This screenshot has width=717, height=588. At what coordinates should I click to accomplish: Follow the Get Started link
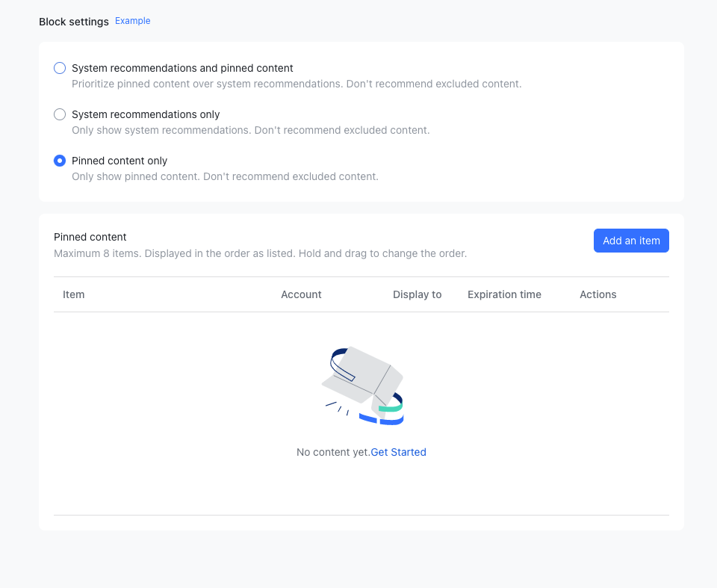coord(398,452)
